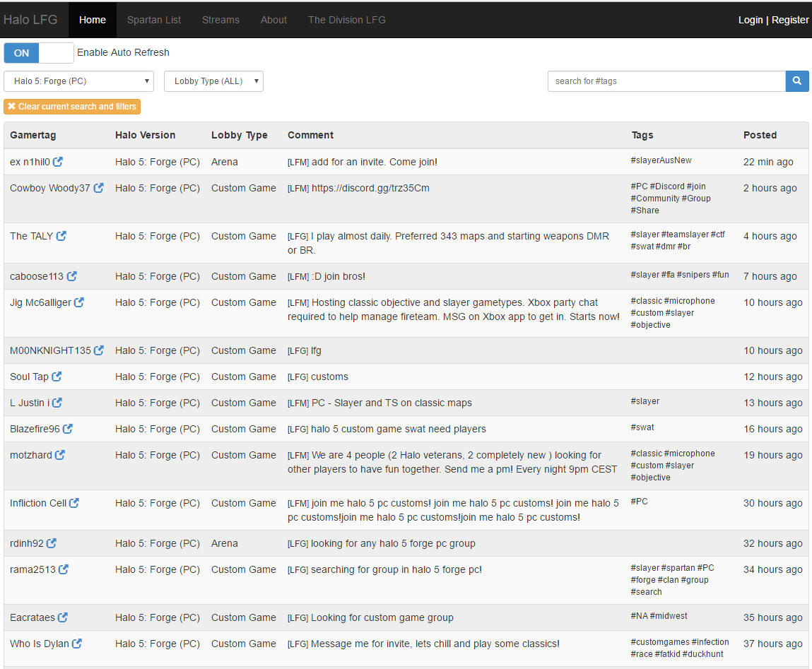Open external link icon beside The TALY
The height and width of the screenshot is (669, 812).
[x=61, y=236]
